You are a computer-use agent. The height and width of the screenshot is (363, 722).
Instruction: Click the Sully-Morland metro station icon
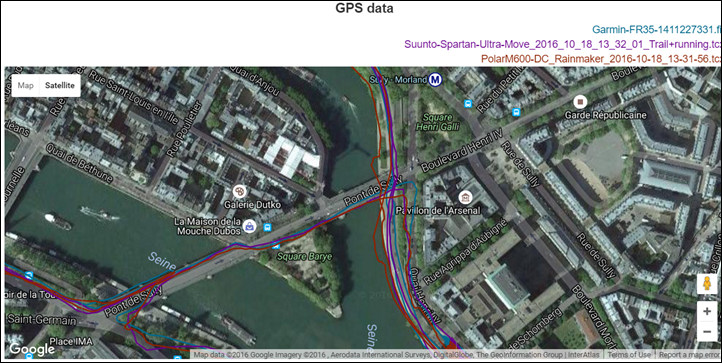[436, 80]
